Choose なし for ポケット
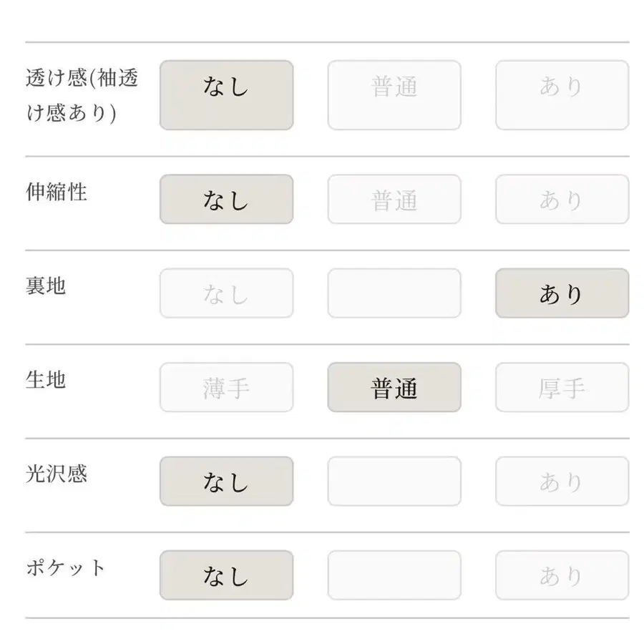This screenshot has width=644, height=644. pos(226,575)
